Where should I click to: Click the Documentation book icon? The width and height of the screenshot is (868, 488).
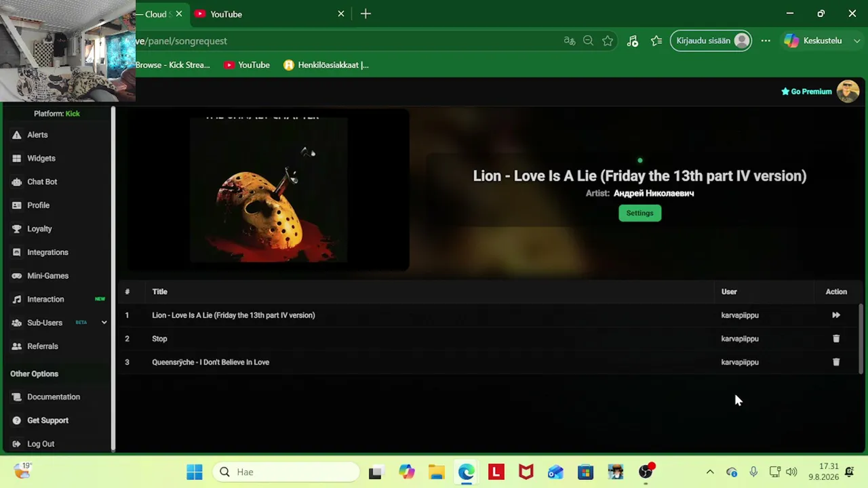[16, 397]
